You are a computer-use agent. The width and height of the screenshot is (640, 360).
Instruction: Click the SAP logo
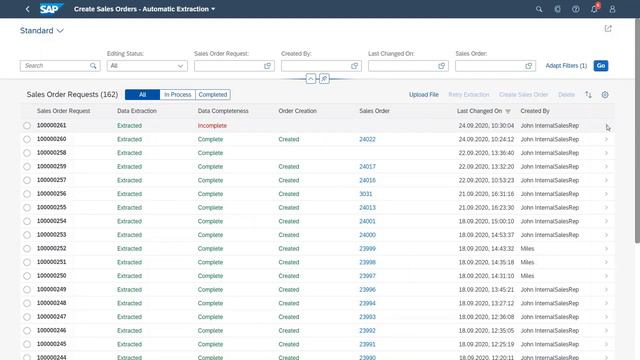click(51, 9)
